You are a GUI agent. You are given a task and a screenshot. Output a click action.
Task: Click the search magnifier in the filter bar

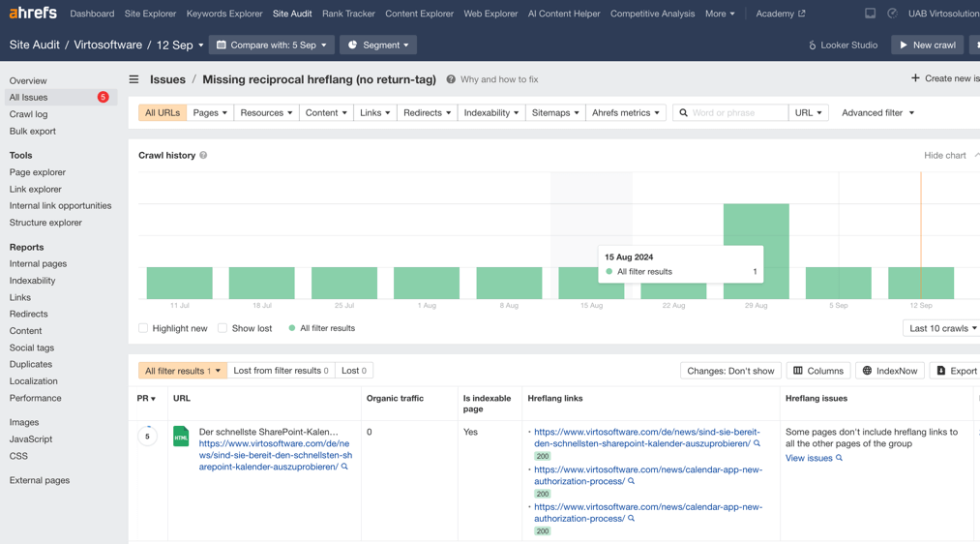683,112
